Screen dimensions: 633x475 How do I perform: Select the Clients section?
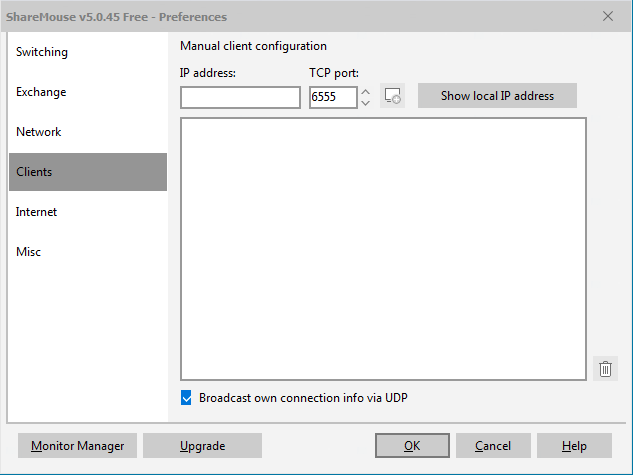tap(88, 172)
